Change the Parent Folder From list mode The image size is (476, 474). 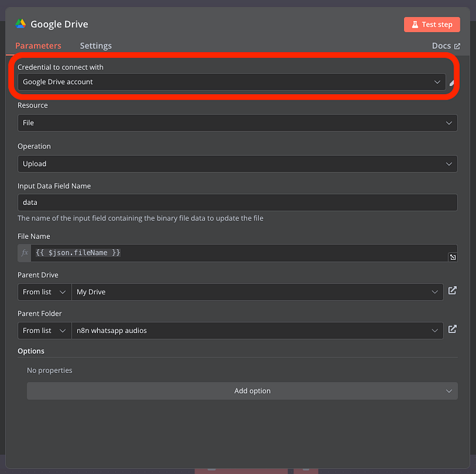click(45, 331)
